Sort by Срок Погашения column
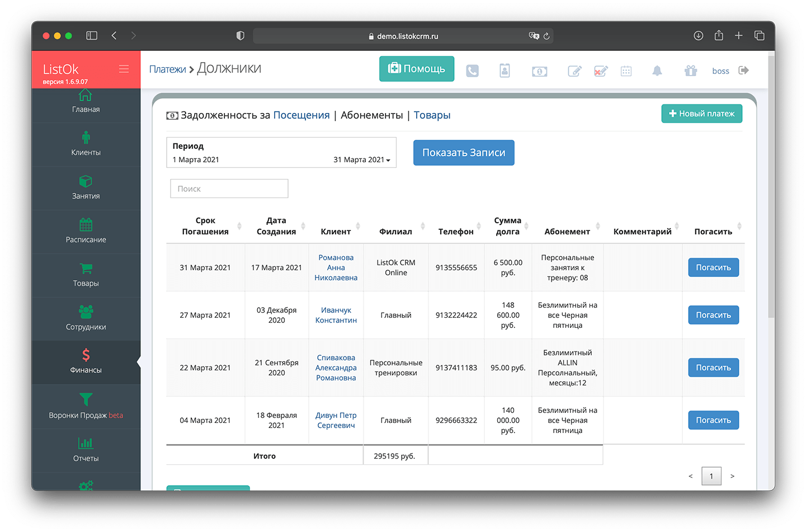This screenshot has height=532, width=806. tap(205, 226)
